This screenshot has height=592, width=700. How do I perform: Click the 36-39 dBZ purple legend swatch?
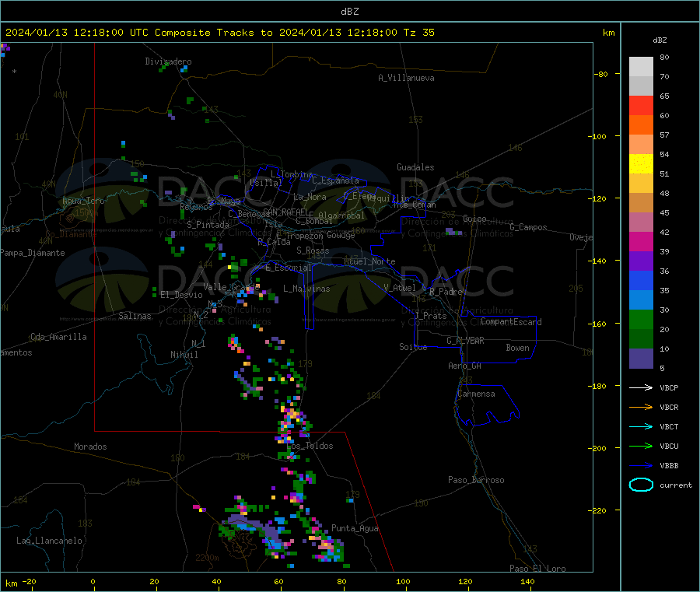(641, 261)
